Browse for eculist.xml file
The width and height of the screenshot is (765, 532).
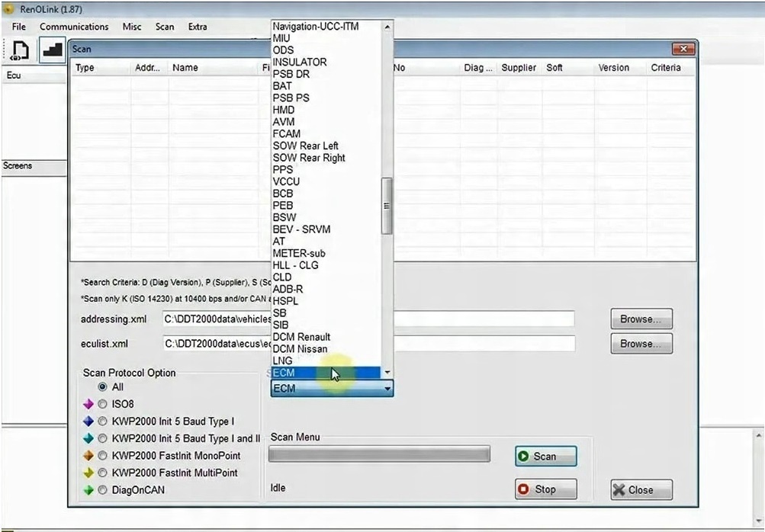coord(641,344)
